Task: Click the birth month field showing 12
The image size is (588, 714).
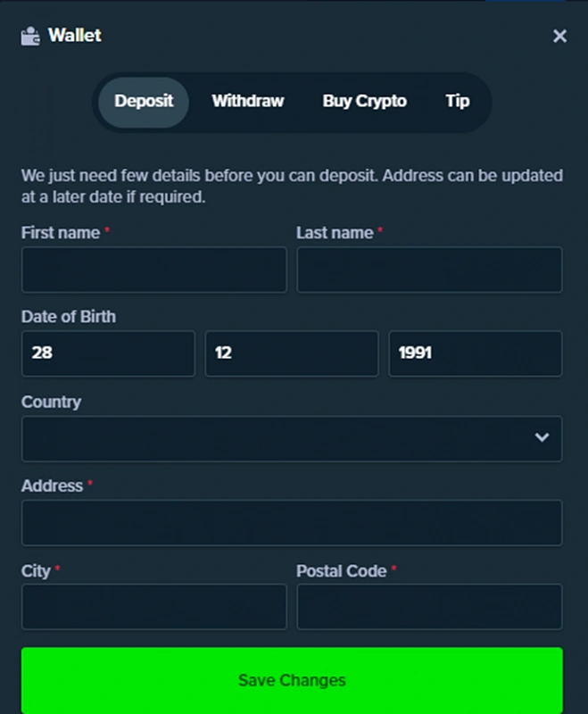Action: pyautogui.click(x=293, y=353)
